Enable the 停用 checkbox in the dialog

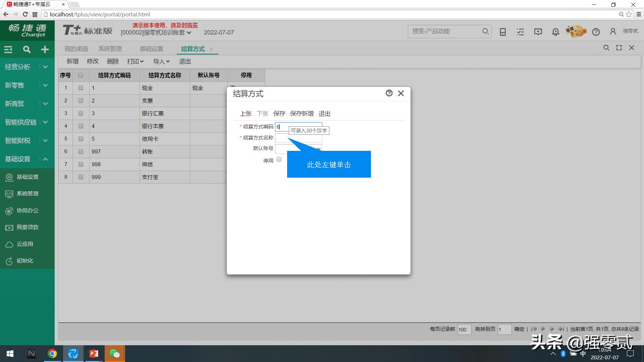(x=279, y=160)
